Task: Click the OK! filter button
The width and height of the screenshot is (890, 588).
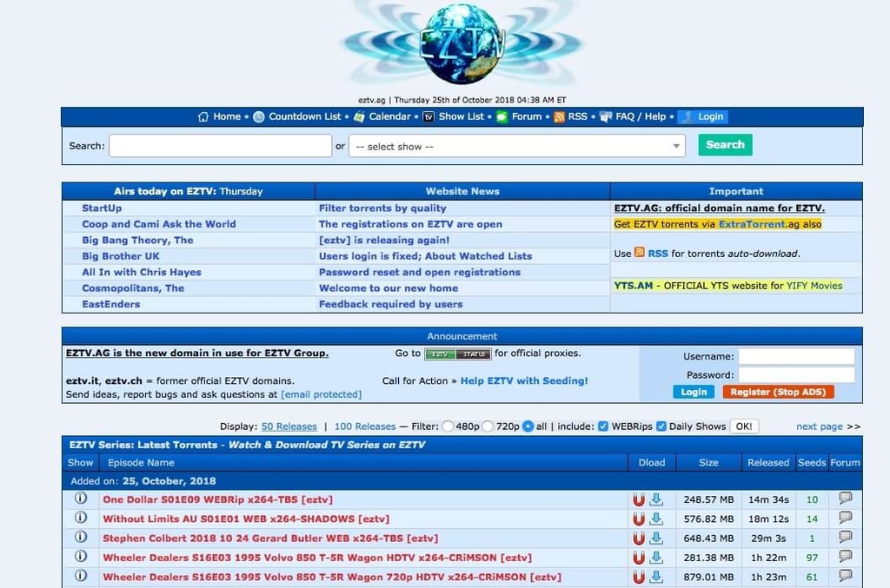Action: [744, 426]
